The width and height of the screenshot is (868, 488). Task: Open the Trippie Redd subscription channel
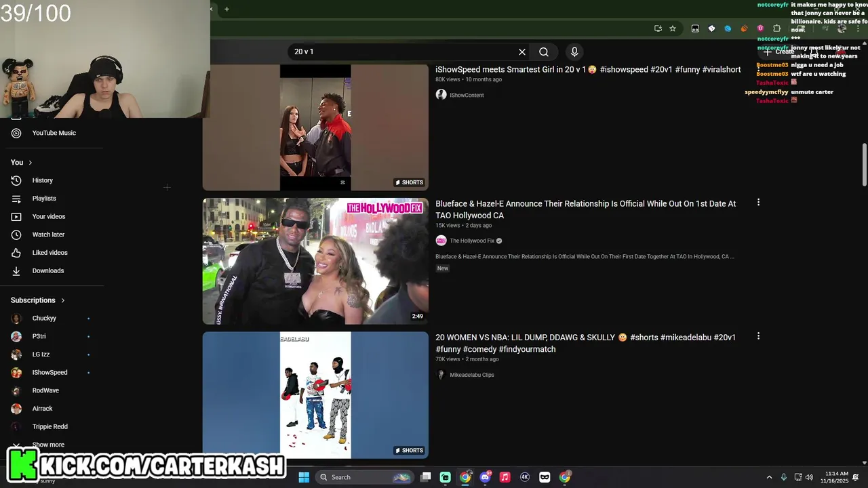point(51,426)
